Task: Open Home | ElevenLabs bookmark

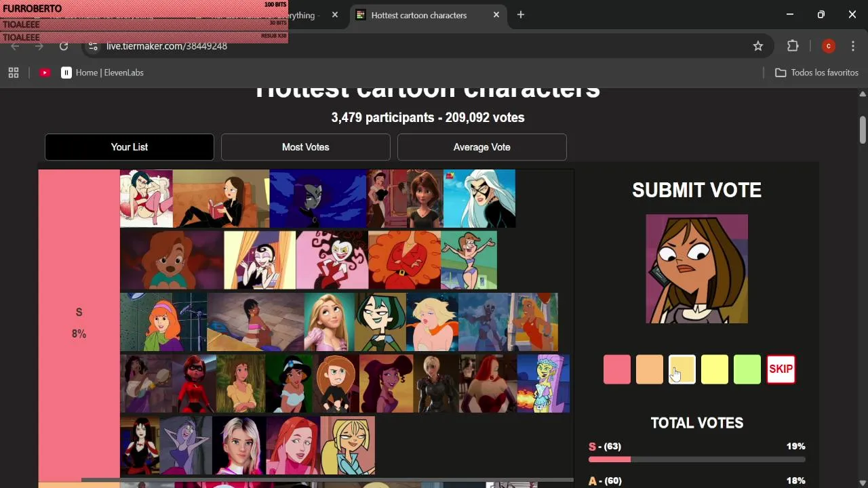Action: point(102,73)
